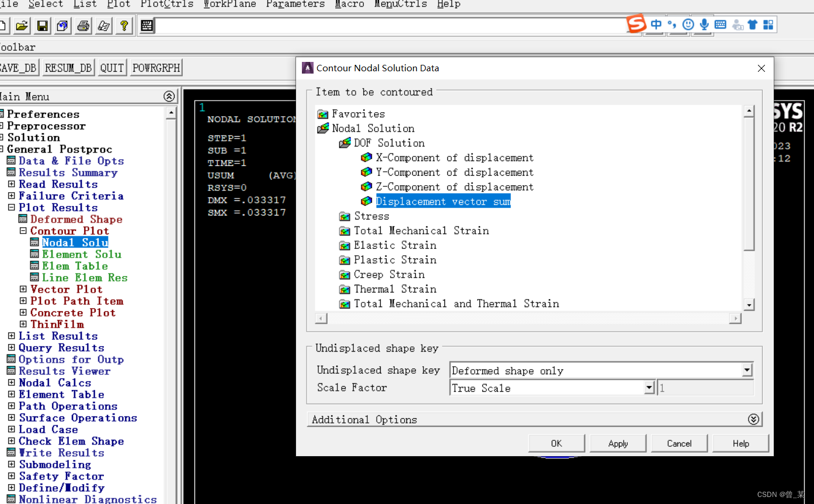The height and width of the screenshot is (504, 814).
Task: Click the Save floppy disk icon
Action: [x=43, y=26]
